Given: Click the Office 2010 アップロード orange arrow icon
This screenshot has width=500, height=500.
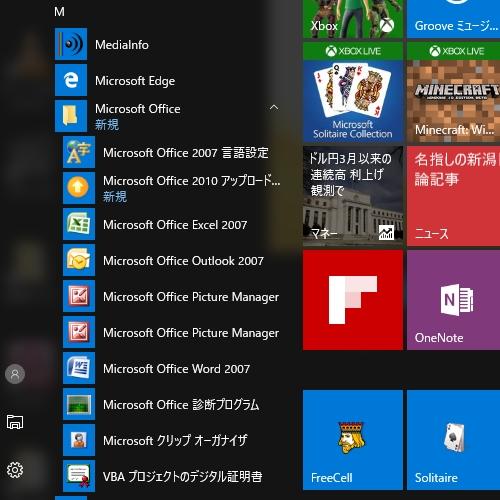Looking at the screenshot, I should (x=79, y=188).
